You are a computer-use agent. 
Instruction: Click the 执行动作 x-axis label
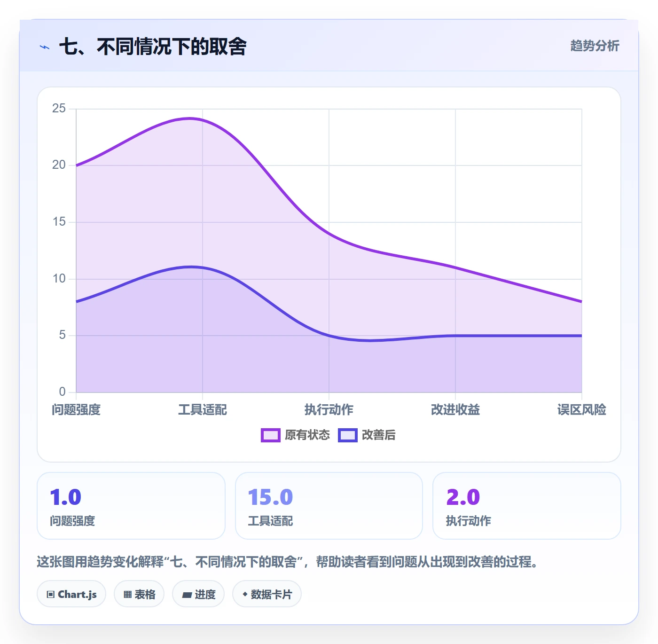[329, 410]
